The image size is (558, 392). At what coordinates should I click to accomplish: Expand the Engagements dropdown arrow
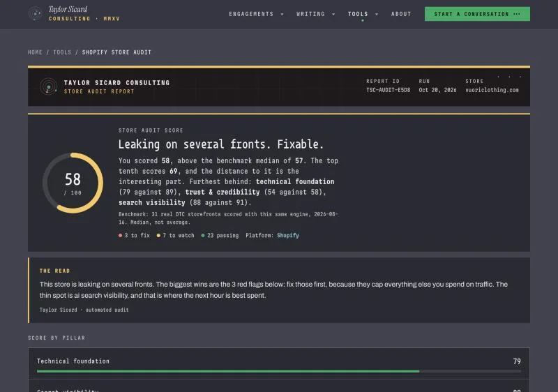(x=282, y=14)
